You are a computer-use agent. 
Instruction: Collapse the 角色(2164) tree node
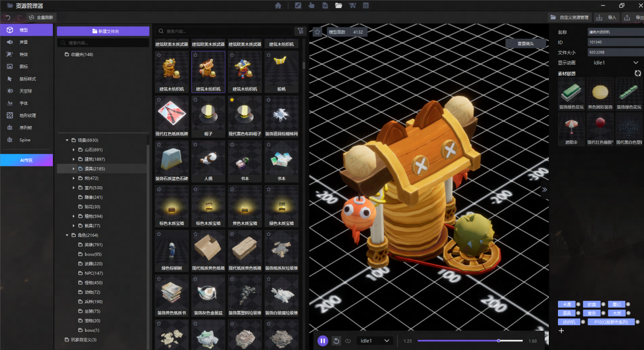(x=67, y=235)
